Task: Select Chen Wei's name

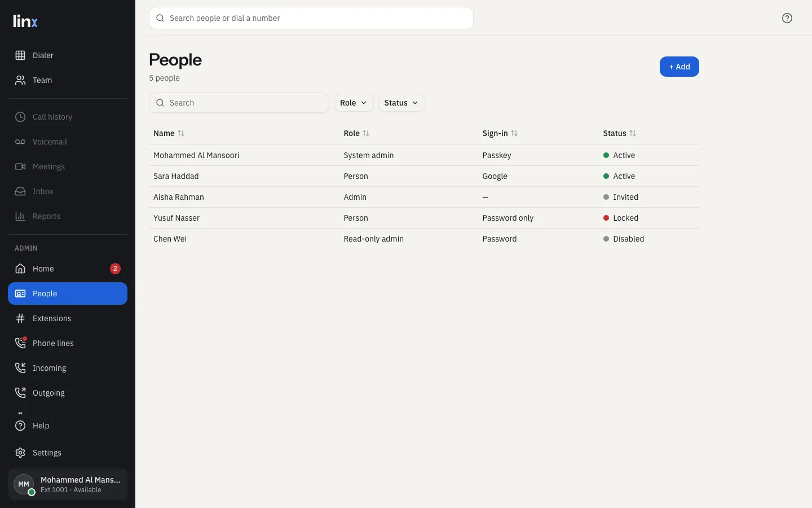Action: pos(170,239)
